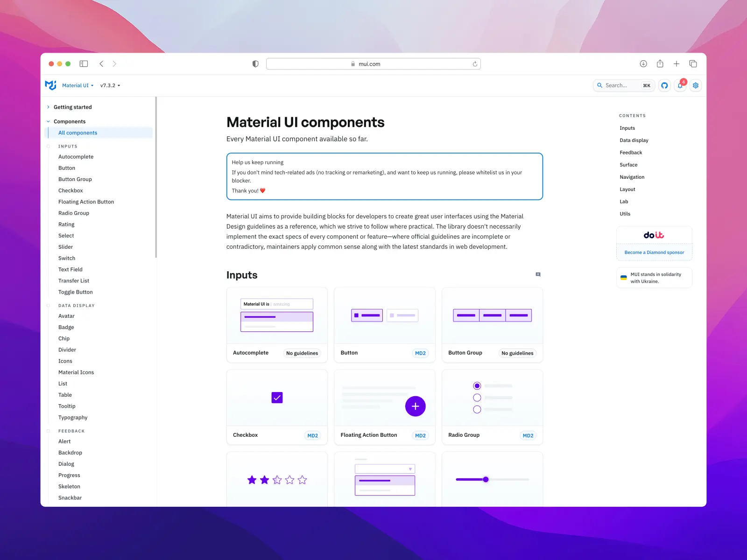Click the plus FAB in Floating Action Button card
Viewport: 747px width, 560px height.
coord(416,406)
